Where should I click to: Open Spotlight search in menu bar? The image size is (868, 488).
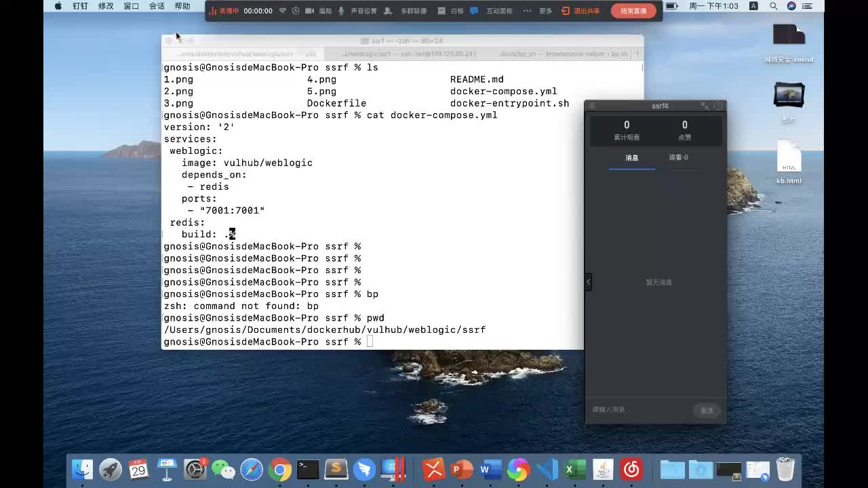(774, 6)
